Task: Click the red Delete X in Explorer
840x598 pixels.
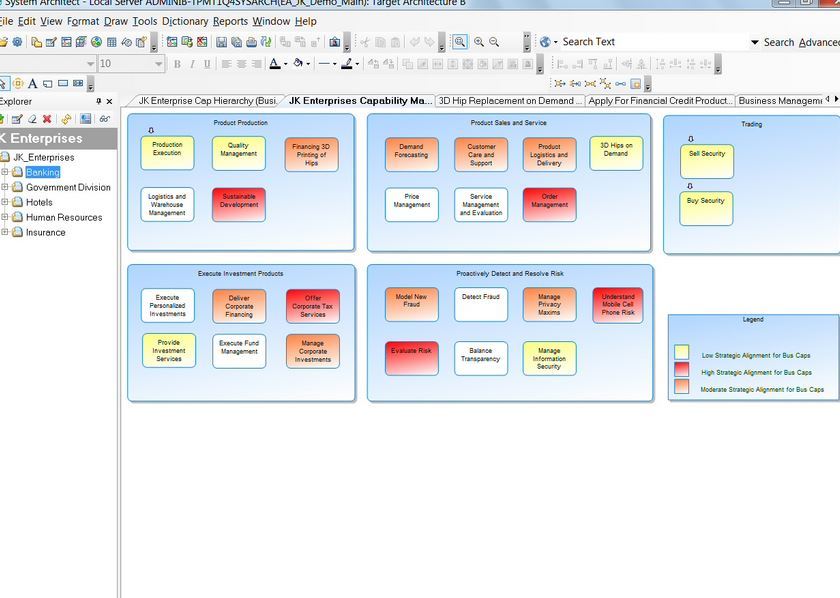Action: (x=47, y=119)
